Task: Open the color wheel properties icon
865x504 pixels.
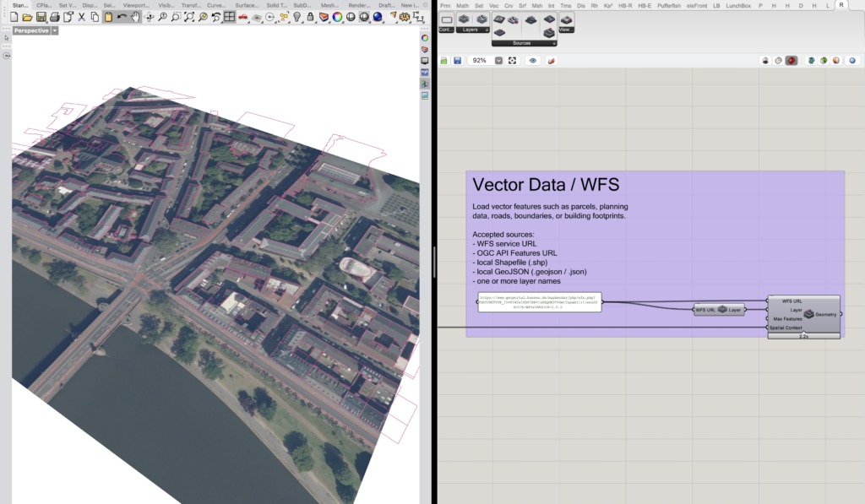Action: pos(337,17)
